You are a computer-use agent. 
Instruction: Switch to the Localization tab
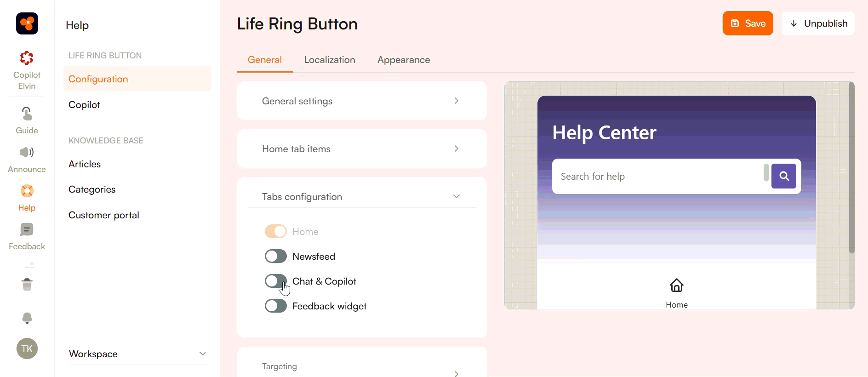point(330,60)
